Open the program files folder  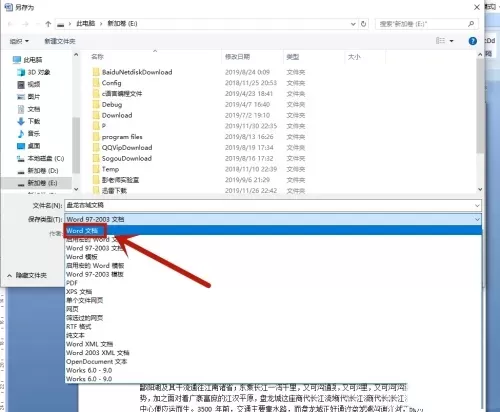(x=117, y=137)
